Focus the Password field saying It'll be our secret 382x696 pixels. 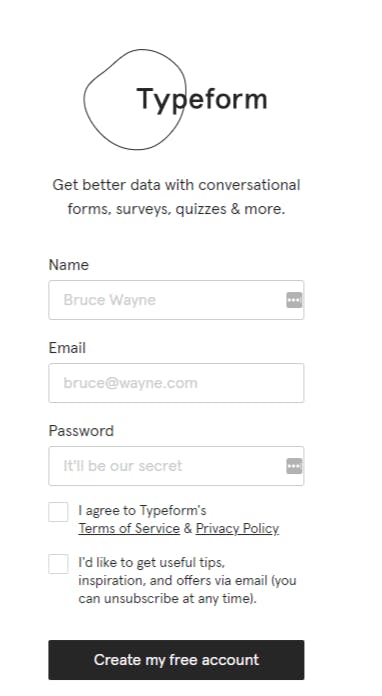click(x=176, y=466)
